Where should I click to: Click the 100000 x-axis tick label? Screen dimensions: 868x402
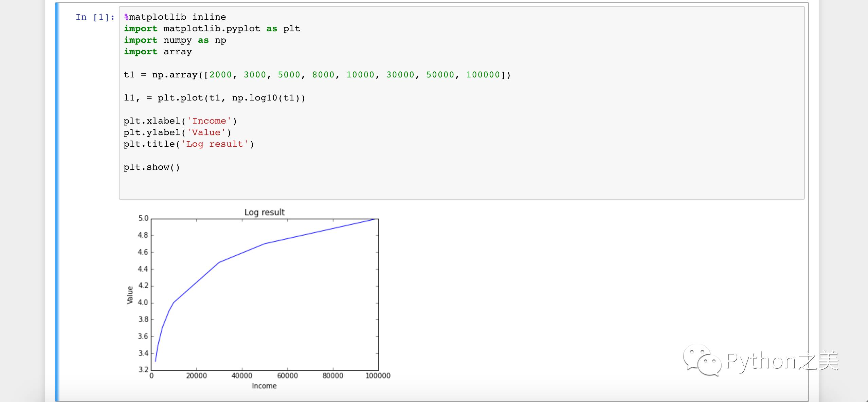378,376
